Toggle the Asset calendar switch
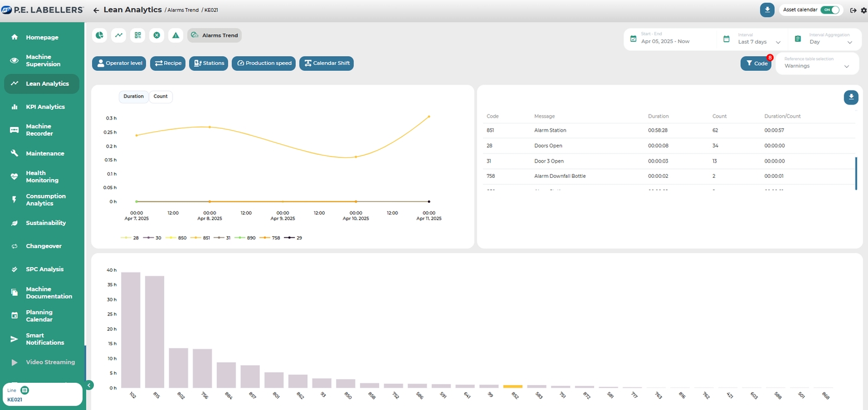The image size is (868, 410). 830,10
